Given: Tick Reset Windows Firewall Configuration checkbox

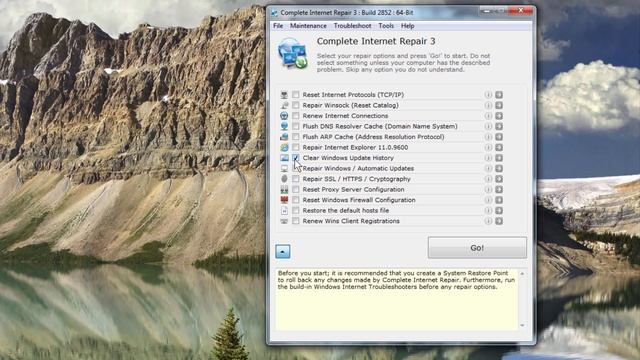Looking at the screenshot, I should pyautogui.click(x=296, y=200).
